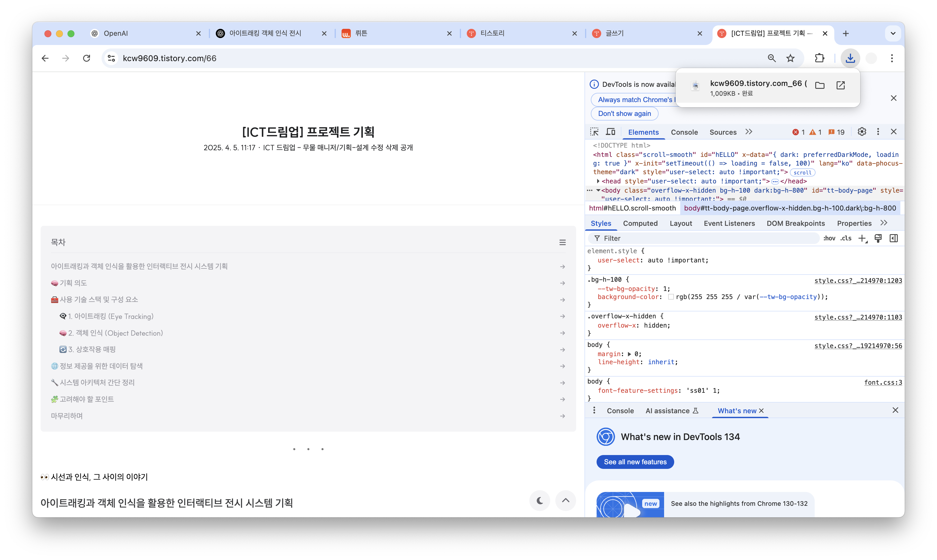The image size is (937, 560).
Task: Click the computed styles sidebar icon
Action: click(893, 238)
